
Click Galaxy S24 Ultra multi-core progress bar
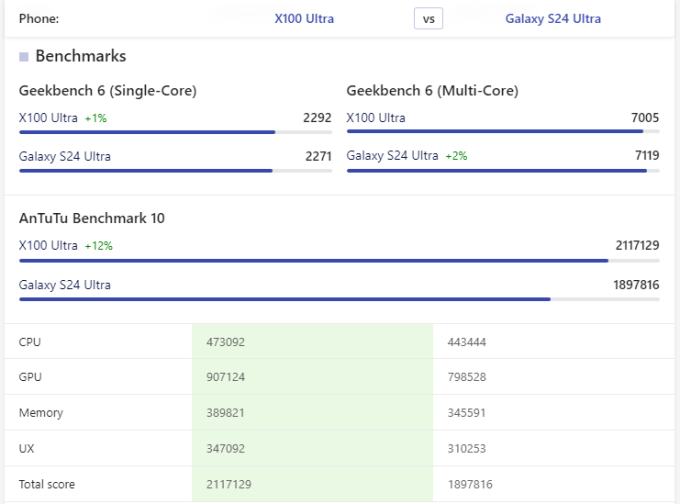click(503, 171)
